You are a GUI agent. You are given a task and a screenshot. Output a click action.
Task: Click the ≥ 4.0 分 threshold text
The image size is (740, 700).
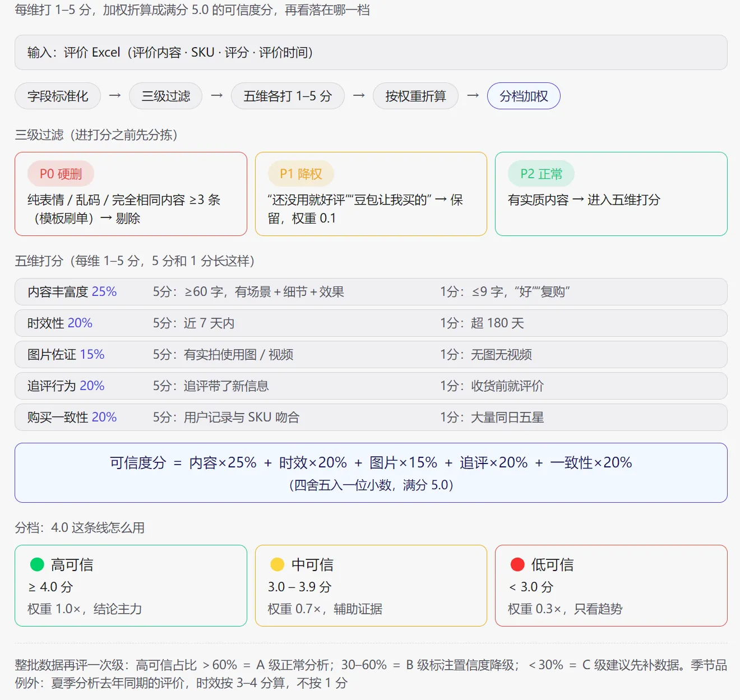coord(50,587)
